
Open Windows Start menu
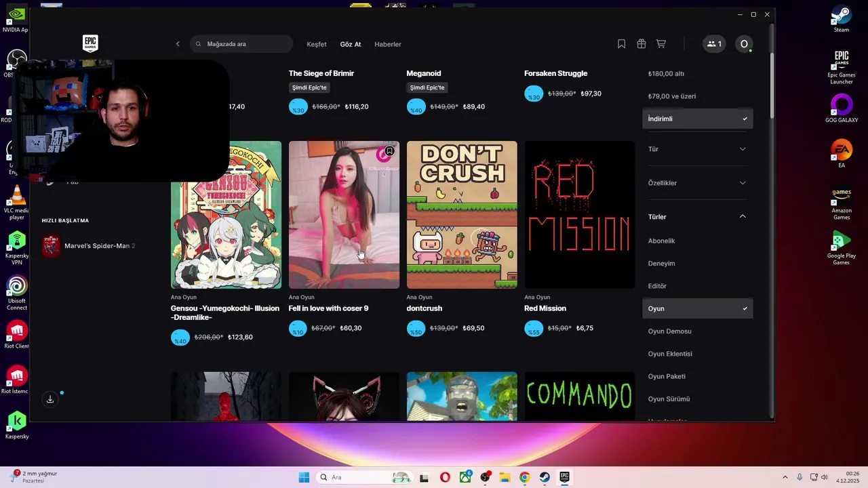coord(304,477)
